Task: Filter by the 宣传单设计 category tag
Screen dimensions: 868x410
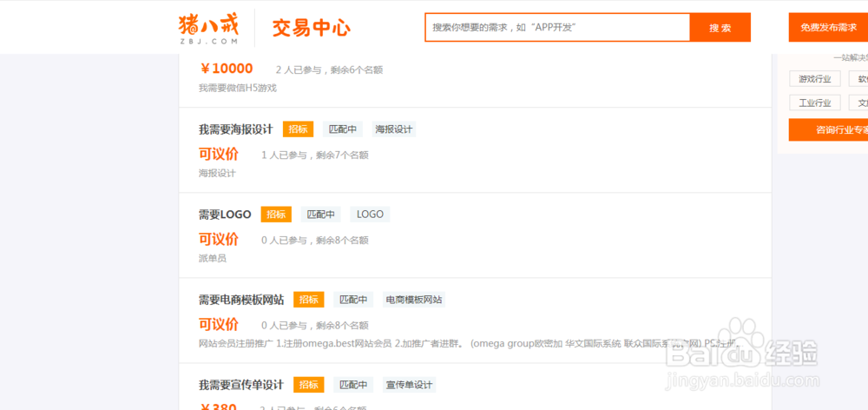Action: [x=409, y=385]
